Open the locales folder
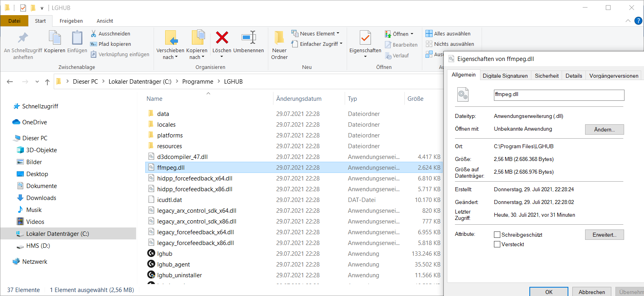 (x=166, y=125)
